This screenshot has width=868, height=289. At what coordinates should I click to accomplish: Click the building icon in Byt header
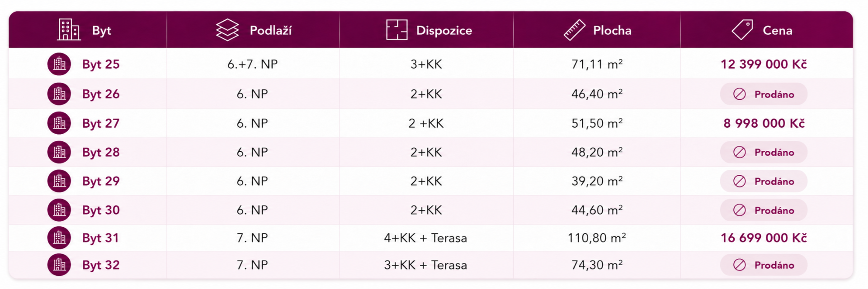69,30
